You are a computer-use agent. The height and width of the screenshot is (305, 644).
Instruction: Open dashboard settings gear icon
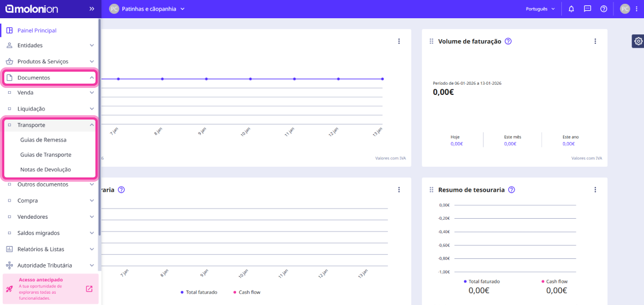[638, 41]
